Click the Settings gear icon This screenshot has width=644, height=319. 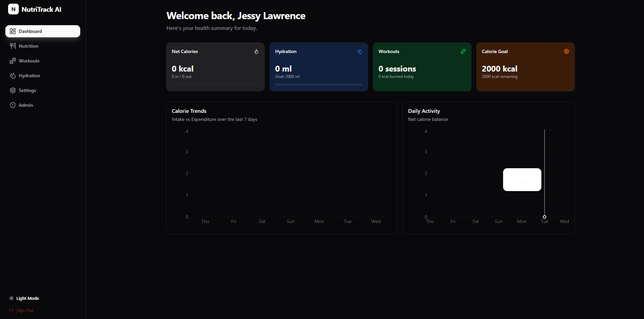[13, 90]
